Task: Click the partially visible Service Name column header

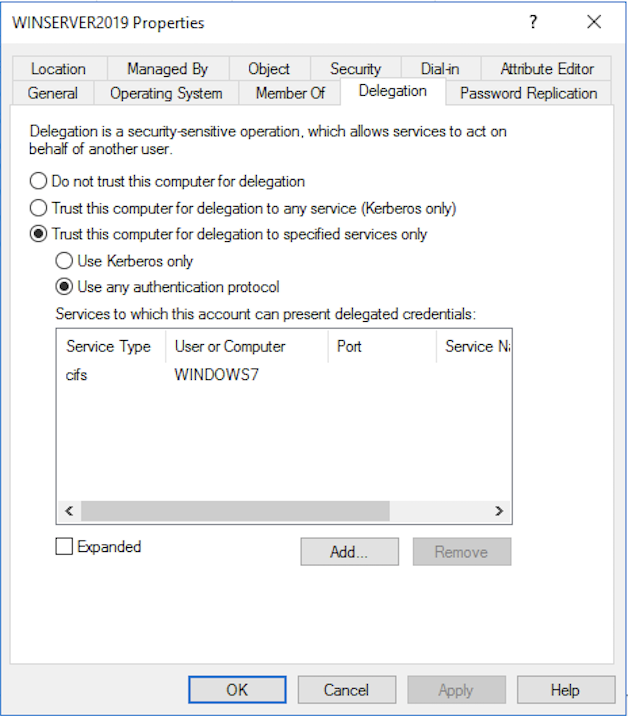Action: coord(474,347)
